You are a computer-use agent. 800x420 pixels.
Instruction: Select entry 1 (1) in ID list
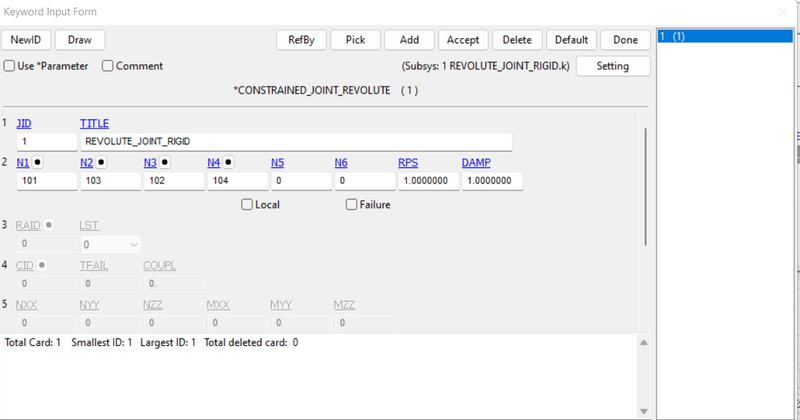725,36
